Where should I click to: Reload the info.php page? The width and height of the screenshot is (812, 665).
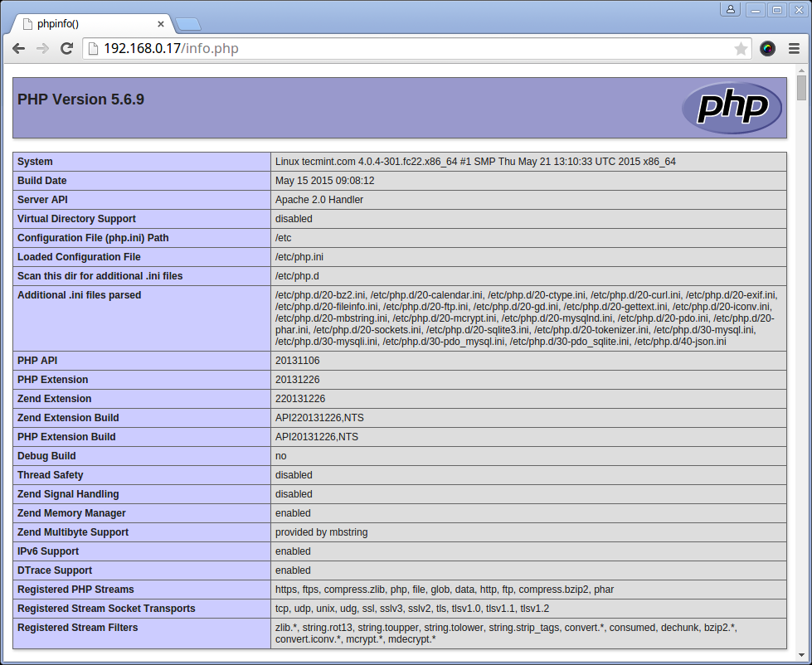[66, 49]
